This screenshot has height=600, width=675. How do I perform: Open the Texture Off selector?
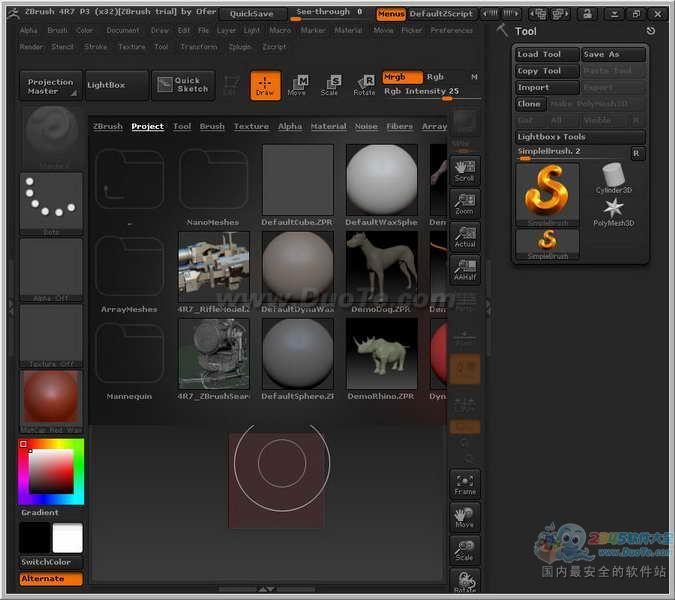click(x=51, y=336)
